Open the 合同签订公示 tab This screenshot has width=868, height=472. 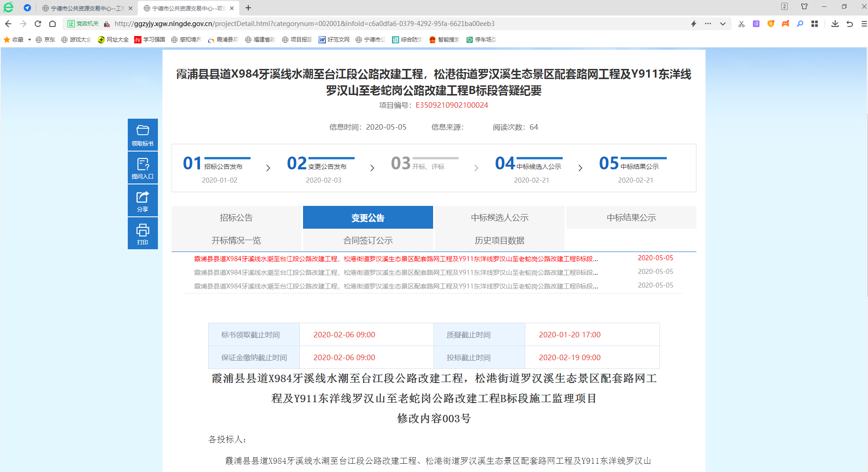[x=368, y=241]
